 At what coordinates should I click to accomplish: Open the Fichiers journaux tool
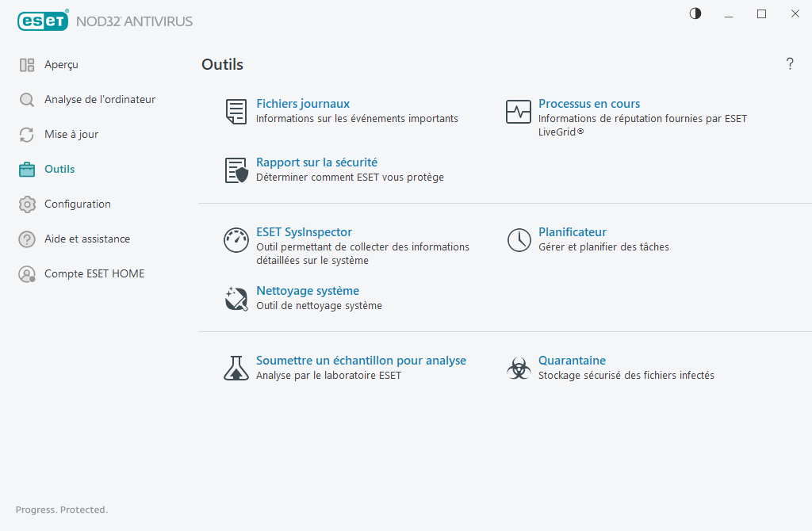click(x=302, y=103)
